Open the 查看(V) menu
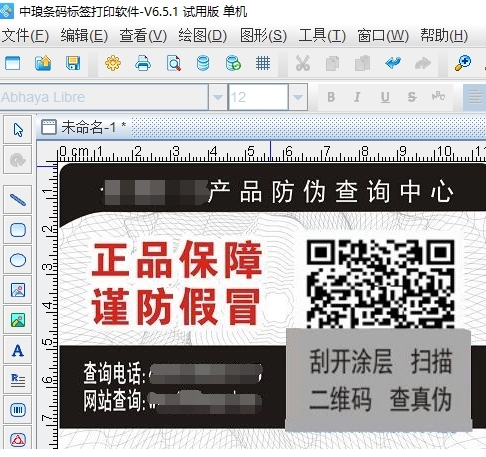The image size is (486, 457). (x=143, y=36)
